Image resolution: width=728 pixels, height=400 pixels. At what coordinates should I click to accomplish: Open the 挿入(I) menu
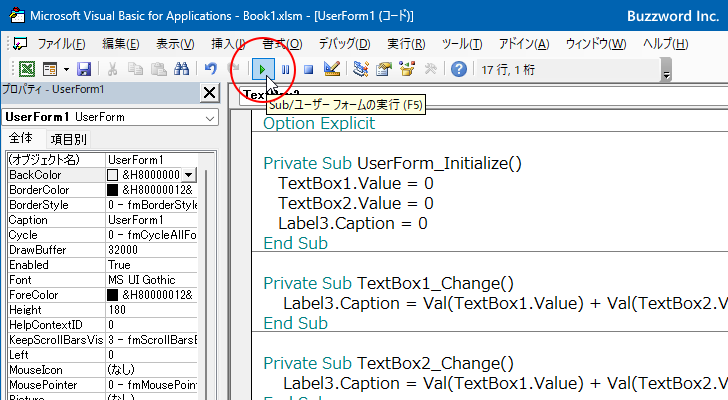(x=228, y=44)
